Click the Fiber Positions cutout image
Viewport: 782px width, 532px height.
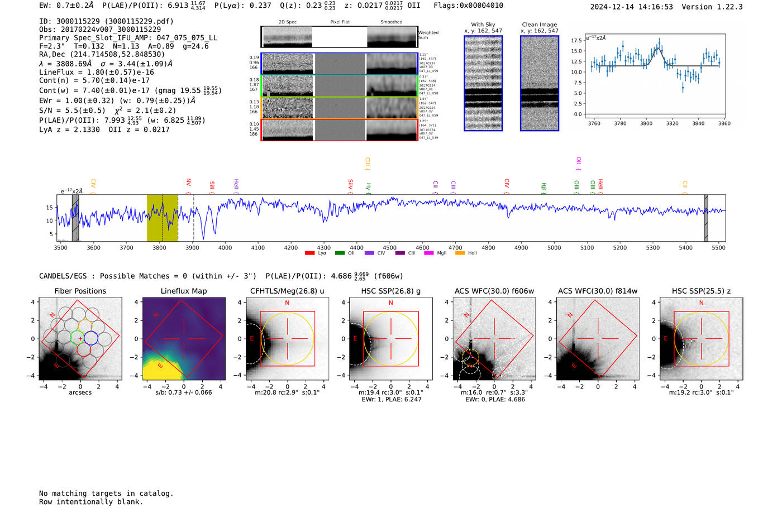click(x=80, y=339)
